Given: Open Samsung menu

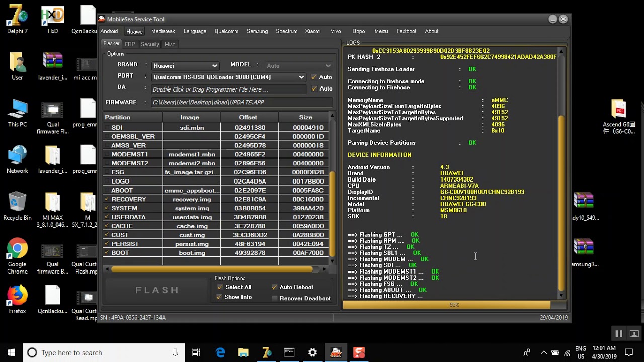Looking at the screenshot, I should [257, 31].
